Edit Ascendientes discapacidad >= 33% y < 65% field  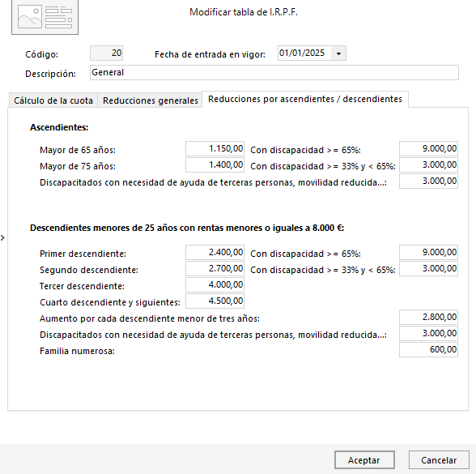click(428, 165)
